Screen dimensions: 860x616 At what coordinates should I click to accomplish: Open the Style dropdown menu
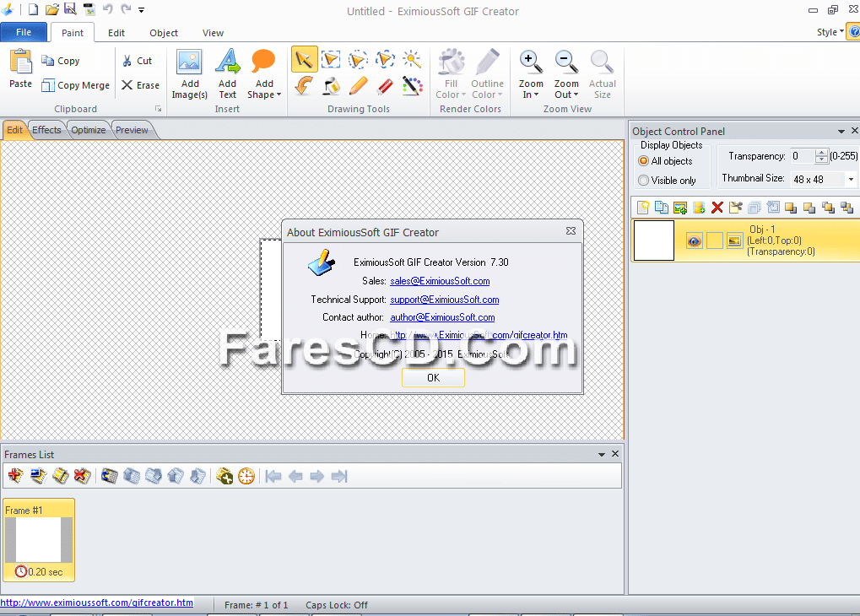point(830,32)
